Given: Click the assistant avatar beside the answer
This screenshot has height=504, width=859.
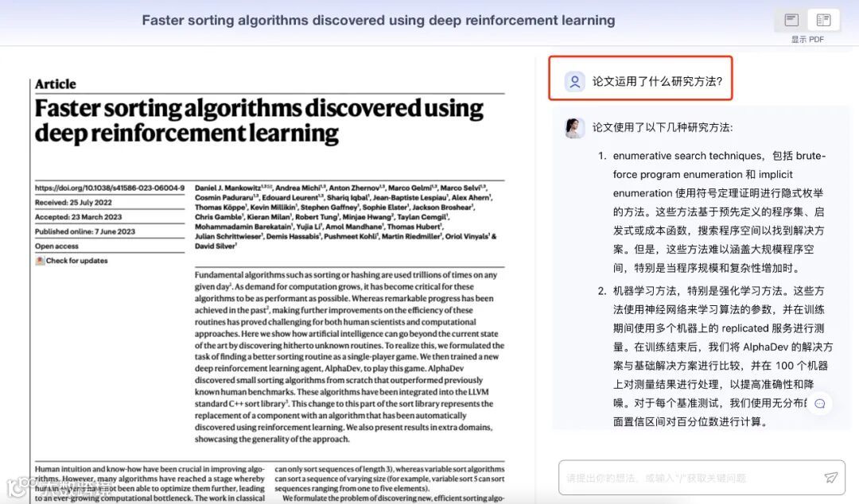Looking at the screenshot, I should [x=574, y=128].
